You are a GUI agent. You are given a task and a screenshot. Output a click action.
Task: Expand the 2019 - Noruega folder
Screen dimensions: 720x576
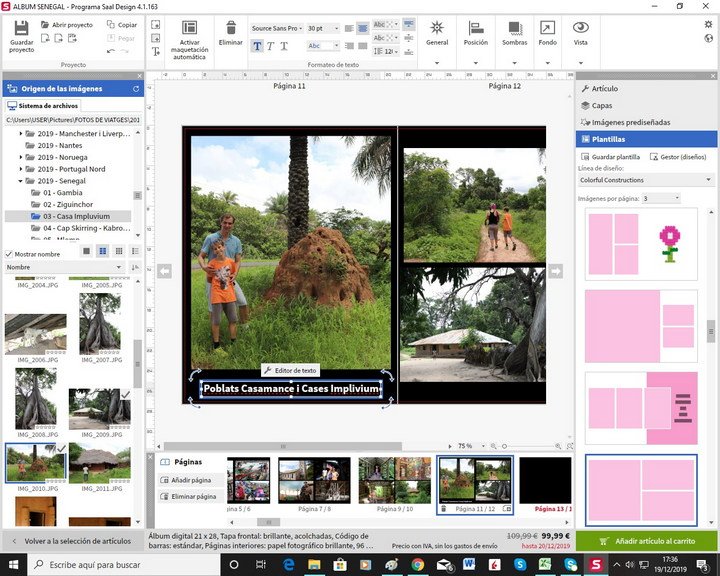click(x=20, y=157)
